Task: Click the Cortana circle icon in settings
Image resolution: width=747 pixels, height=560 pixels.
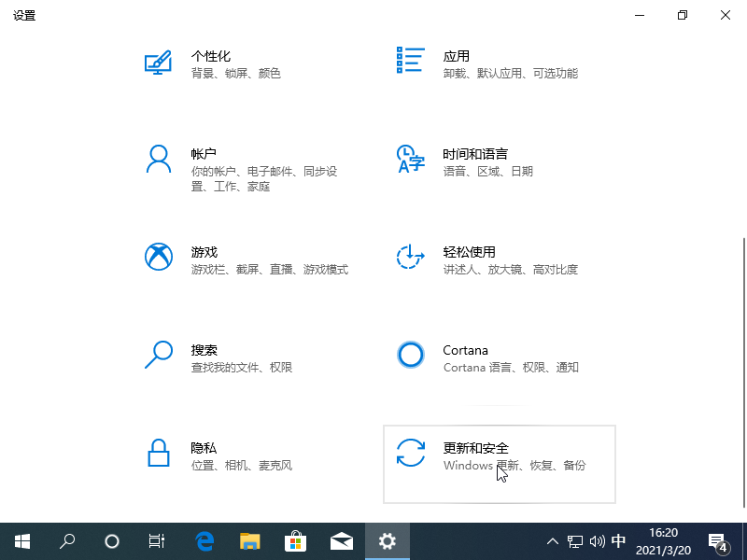Action: coord(411,355)
